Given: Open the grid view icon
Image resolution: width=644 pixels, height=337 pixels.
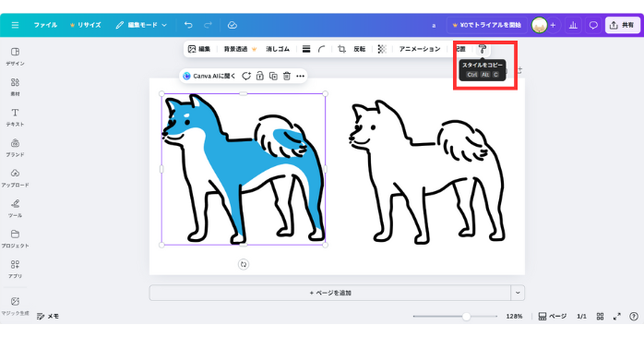Looking at the screenshot, I should click(600, 316).
